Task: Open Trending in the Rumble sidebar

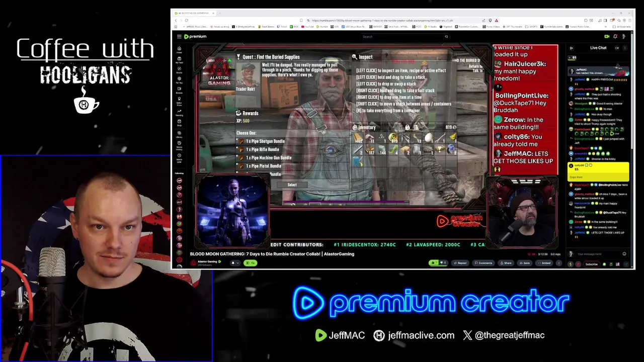Action: click(179, 113)
